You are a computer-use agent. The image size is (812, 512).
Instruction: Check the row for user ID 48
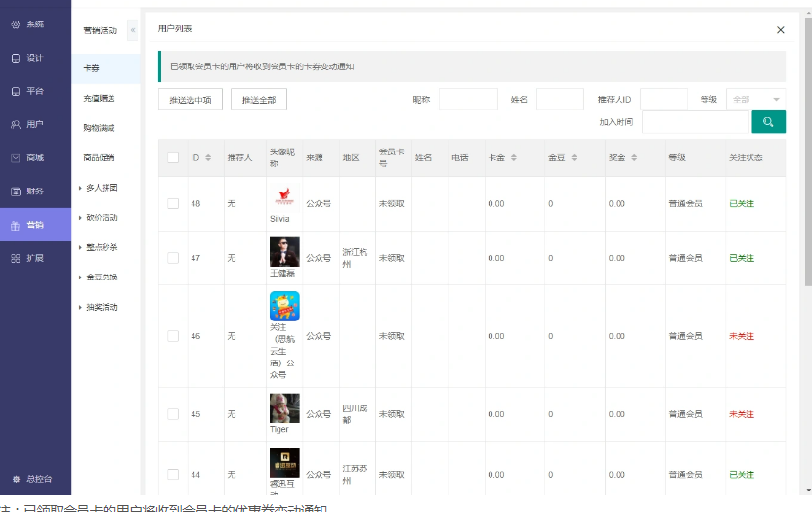173,204
